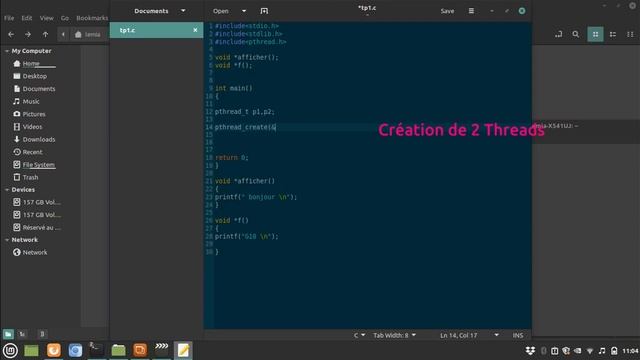Open the Documents side panel dropdown
Screen dimensions: 640x360
(183, 11)
